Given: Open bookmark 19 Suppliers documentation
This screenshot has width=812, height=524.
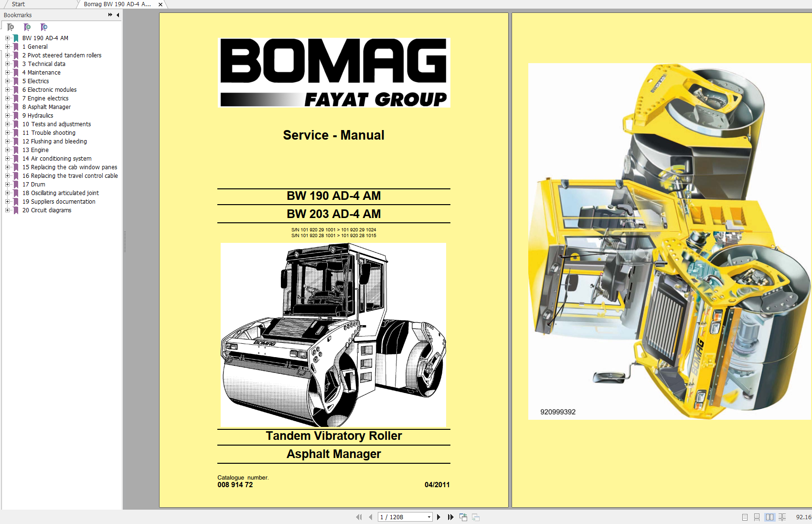Looking at the screenshot, I should (59, 202).
